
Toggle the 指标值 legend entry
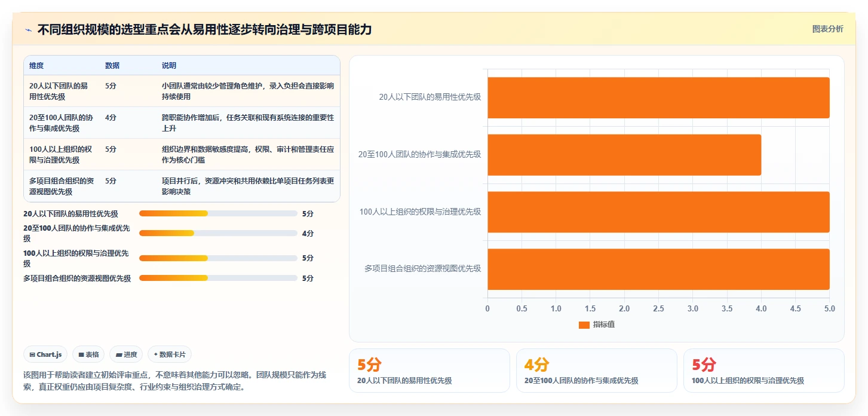tap(596, 325)
